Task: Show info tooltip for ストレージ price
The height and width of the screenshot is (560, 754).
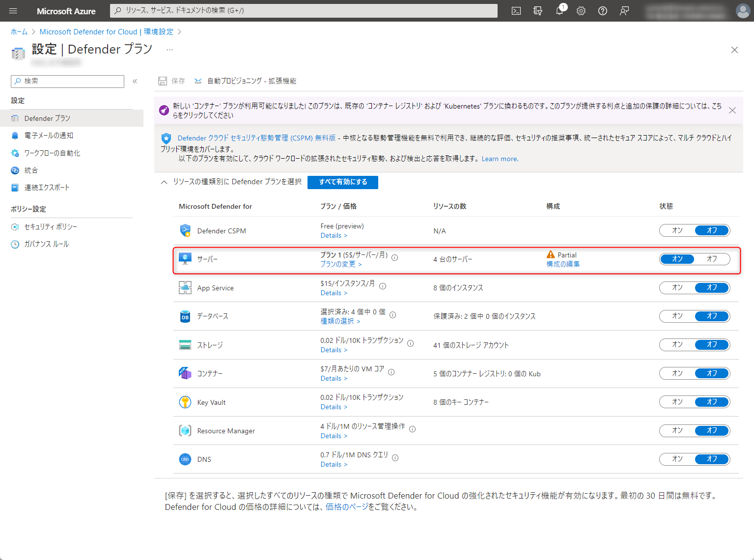Action: [x=411, y=343]
